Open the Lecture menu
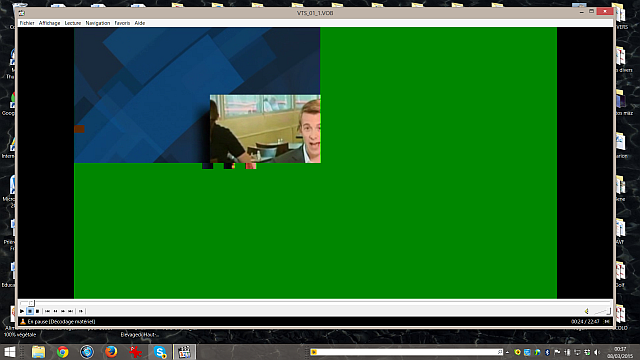This screenshot has height=360, width=640. [x=73, y=23]
